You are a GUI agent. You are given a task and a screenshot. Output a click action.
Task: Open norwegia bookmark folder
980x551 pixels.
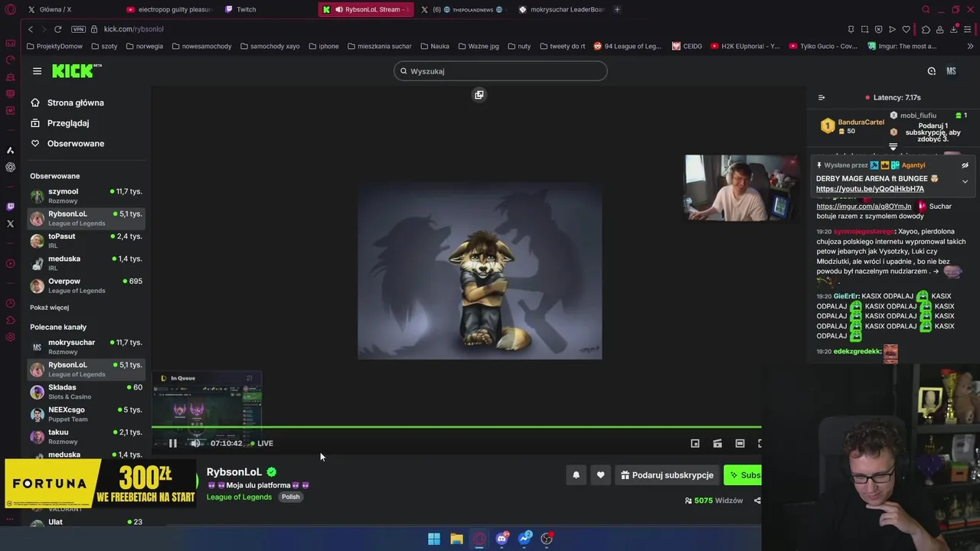coord(143,46)
